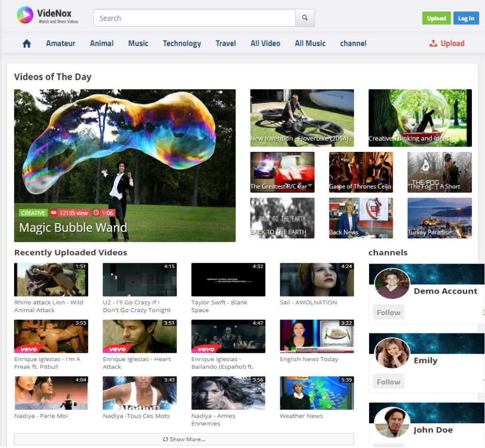Open the channel menu item
This screenshot has height=448, width=485.
(353, 43)
